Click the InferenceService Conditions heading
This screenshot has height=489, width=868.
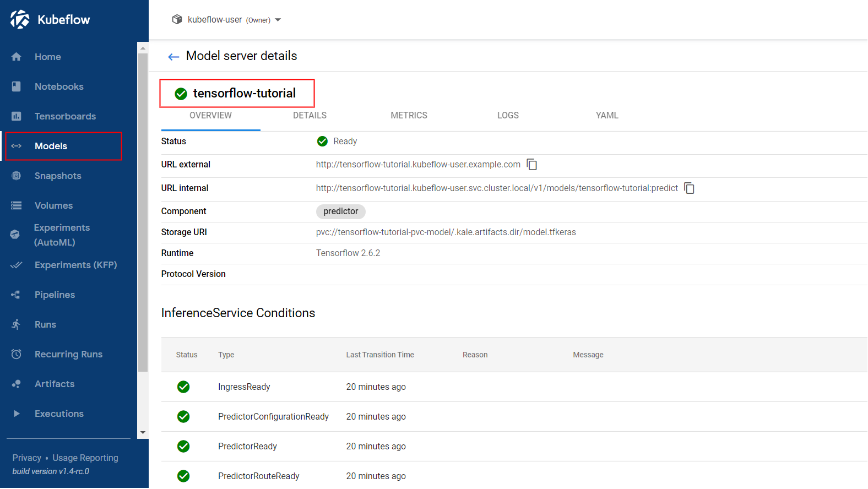pos(238,313)
